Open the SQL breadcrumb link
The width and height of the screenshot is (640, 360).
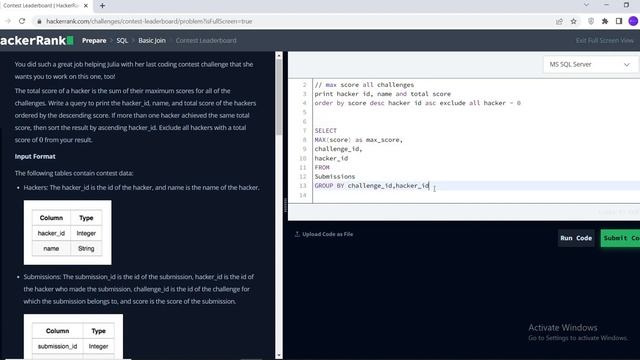(x=122, y=40)
